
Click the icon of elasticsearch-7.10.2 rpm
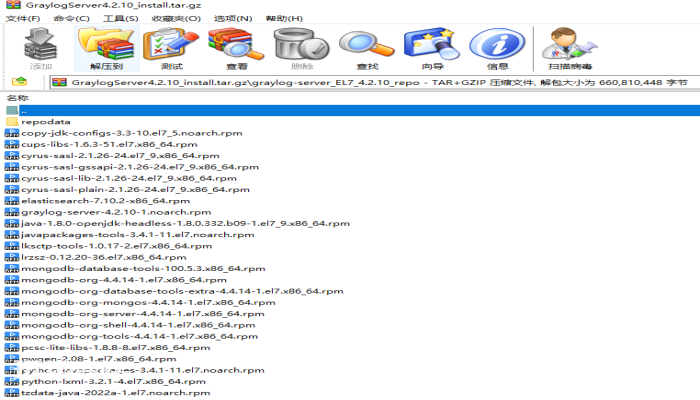tap(12, 200)
